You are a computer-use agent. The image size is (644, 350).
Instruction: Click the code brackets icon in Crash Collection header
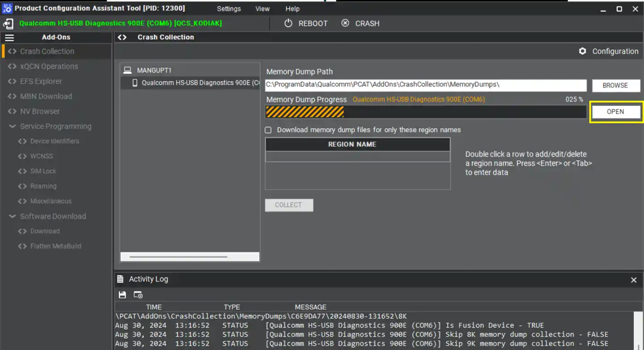122,37
